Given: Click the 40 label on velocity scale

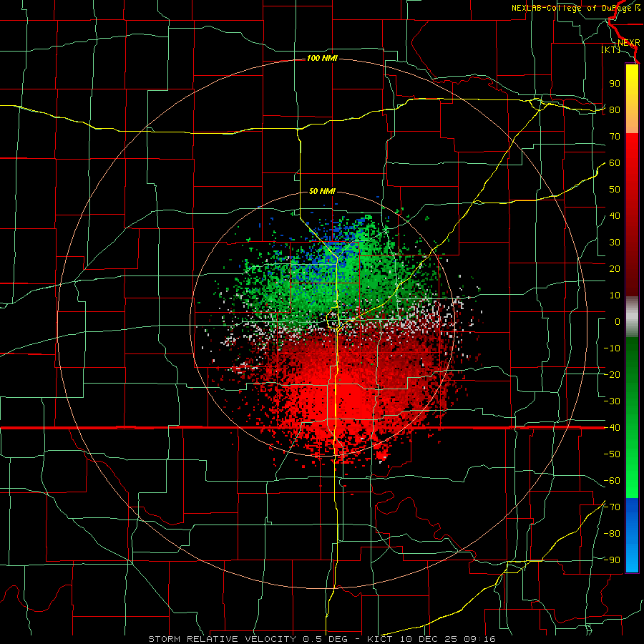Looking at the screenshot, I should [x=615, y=215].
